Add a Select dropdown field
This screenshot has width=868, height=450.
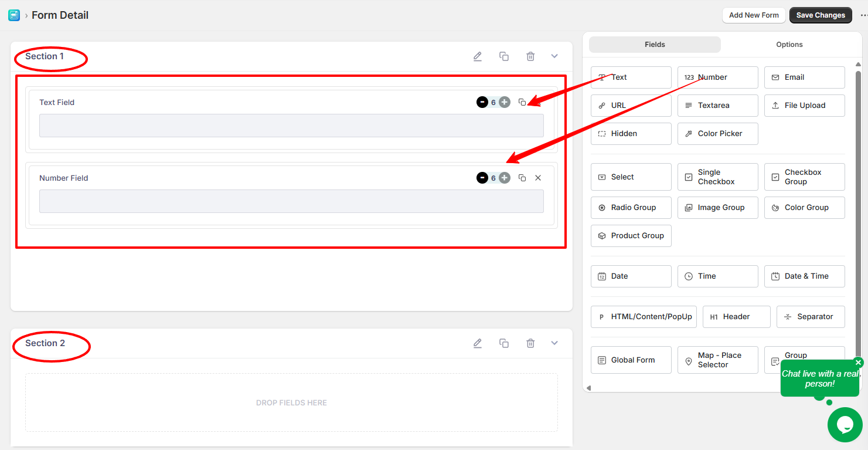(x=631, y=177)
